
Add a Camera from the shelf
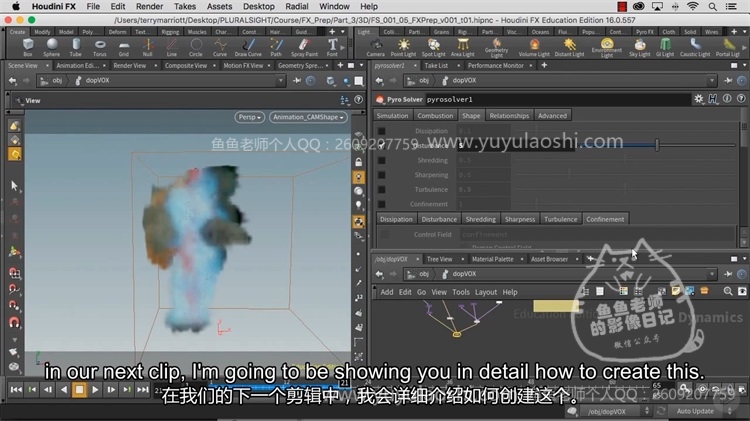375,48
